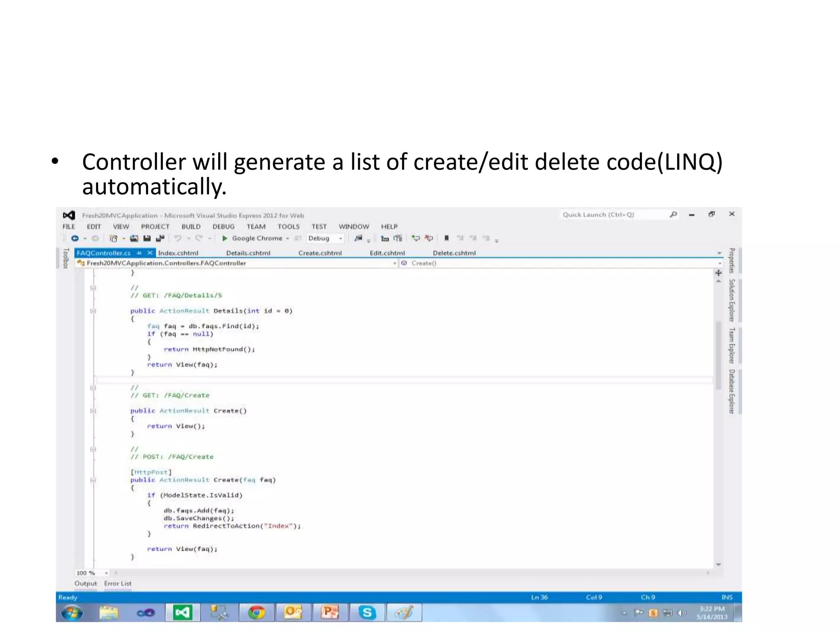This screenshot has height=630, width=840.
Task: Open the FILE menu
Action: 69,226
